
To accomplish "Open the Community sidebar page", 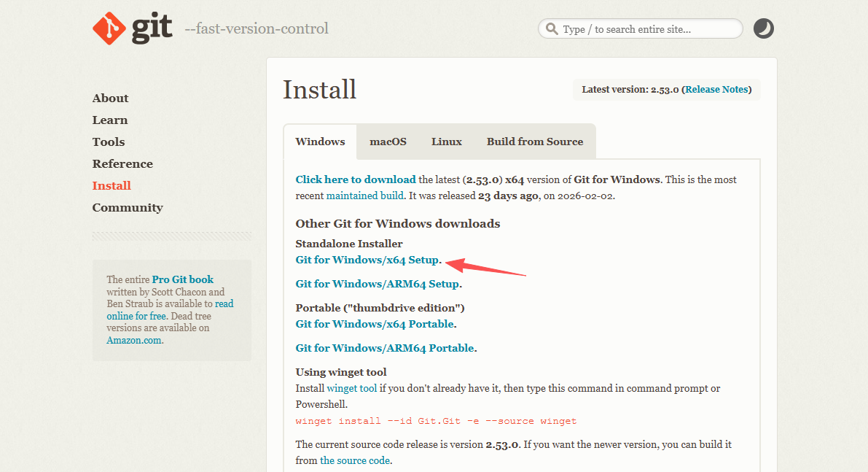I will [x=128, y=208].
